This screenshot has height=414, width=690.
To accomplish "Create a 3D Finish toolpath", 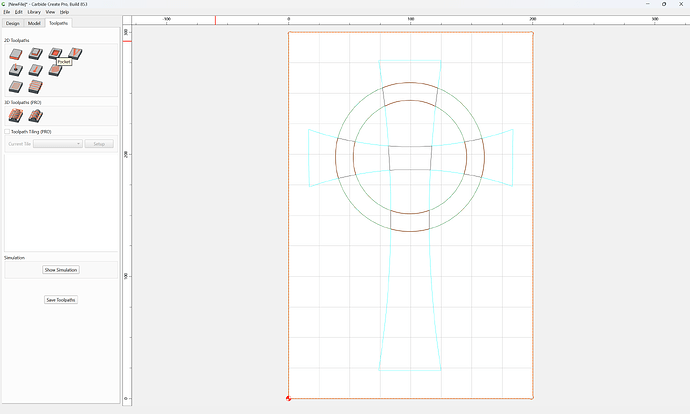I will (36, 116).
